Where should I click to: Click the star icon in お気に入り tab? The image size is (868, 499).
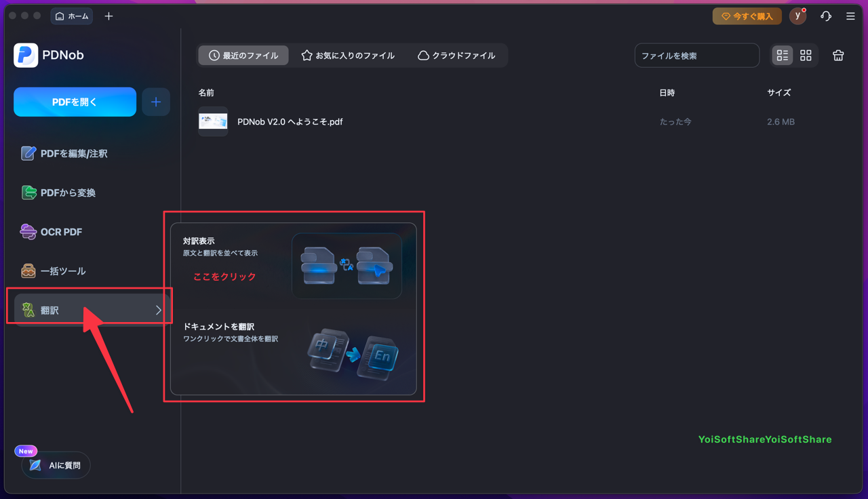coord(307,56)
